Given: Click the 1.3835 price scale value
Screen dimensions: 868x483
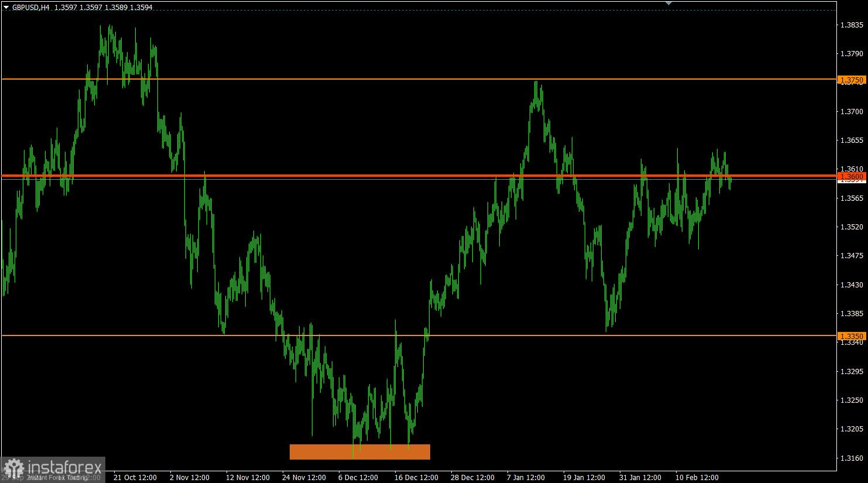Looking at the screenshot, I should click(852, 25).
